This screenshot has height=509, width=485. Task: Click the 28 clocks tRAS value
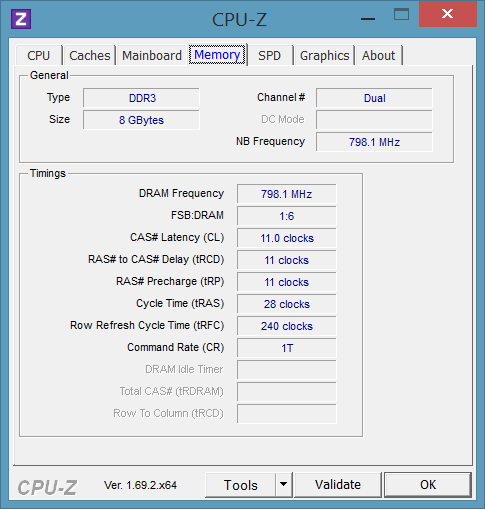click(287, 304)
